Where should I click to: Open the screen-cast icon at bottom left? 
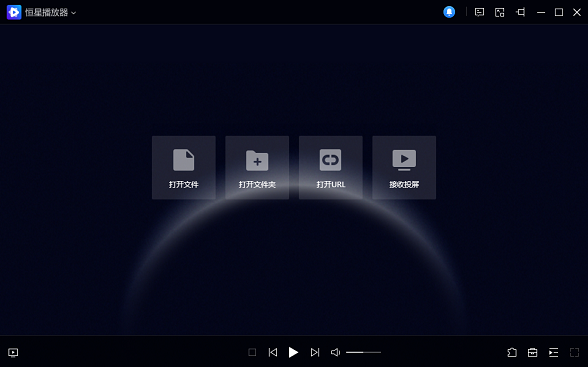(13, 352)
